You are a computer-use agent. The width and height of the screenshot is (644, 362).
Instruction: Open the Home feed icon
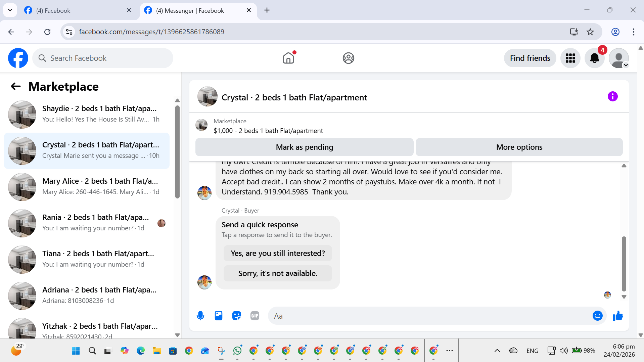pos(288,58)
